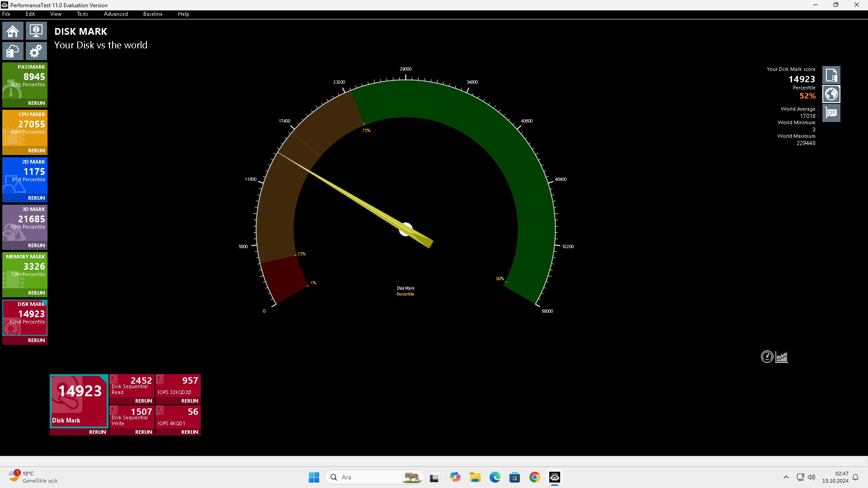The height and width of the screenshot is (488, 868).
Task: Open the Edit menu
Action: [30, 14]
